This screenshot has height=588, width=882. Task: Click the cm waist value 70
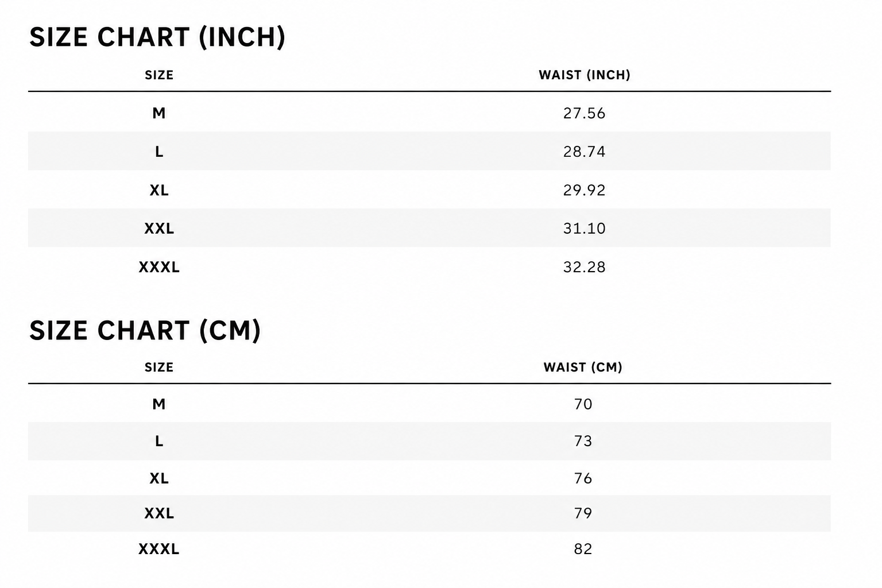(583, 404)
